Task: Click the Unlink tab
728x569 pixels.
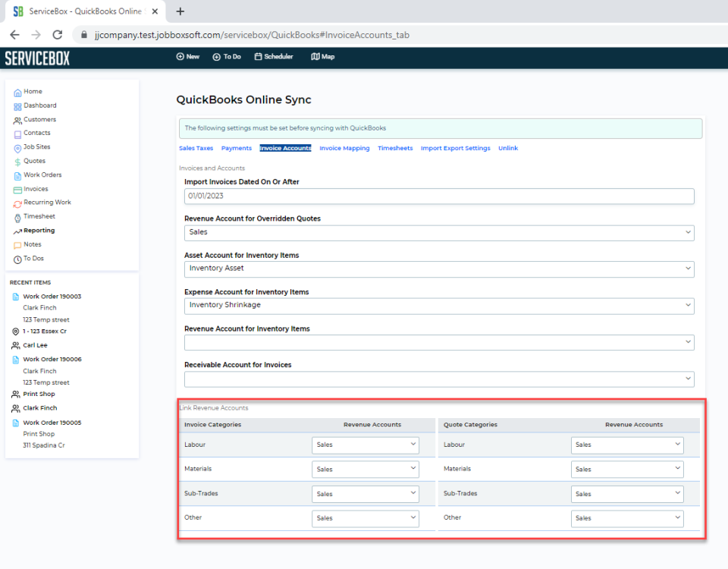Action: pos(508,148)
